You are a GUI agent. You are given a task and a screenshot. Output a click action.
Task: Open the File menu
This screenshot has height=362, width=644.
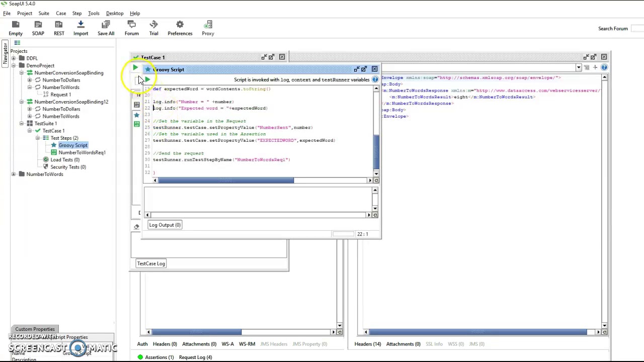[7, 13]
